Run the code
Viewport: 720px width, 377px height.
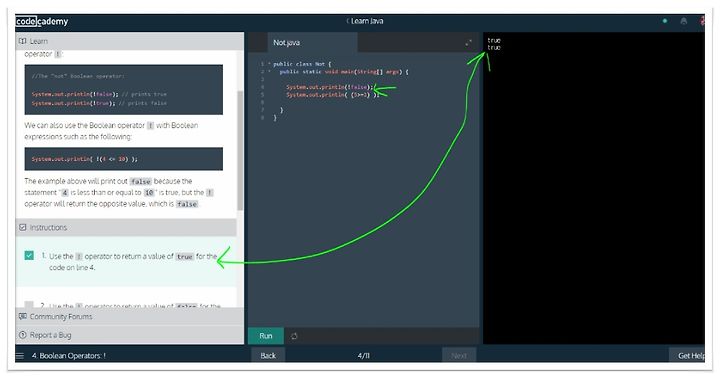click(x=266, y=336)
